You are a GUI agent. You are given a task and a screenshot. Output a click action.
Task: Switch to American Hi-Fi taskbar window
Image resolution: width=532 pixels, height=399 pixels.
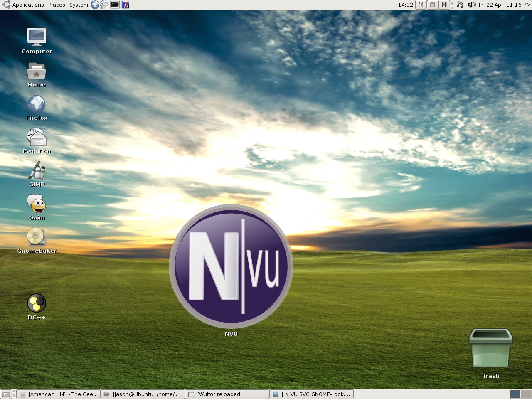(59, 394)
